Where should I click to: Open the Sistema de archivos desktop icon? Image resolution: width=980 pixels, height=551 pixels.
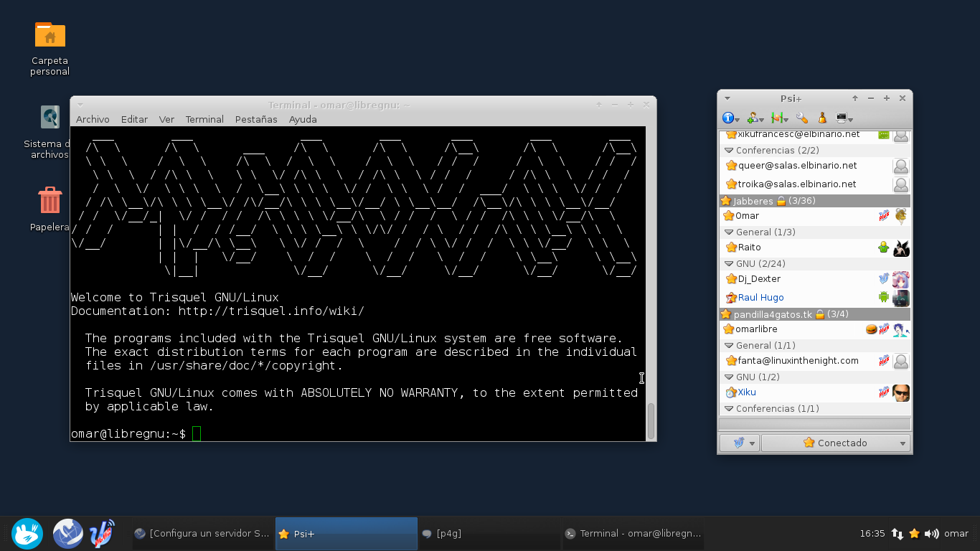click(50, 132)
